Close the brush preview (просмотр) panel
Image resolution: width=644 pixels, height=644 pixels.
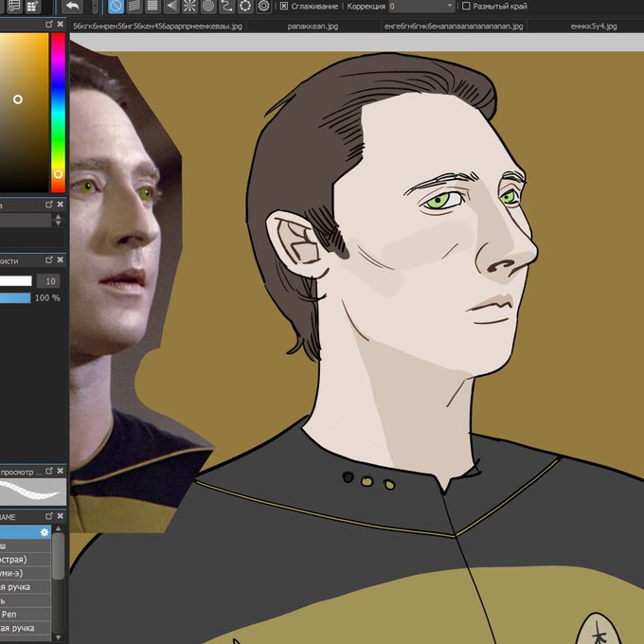[61, 471]
